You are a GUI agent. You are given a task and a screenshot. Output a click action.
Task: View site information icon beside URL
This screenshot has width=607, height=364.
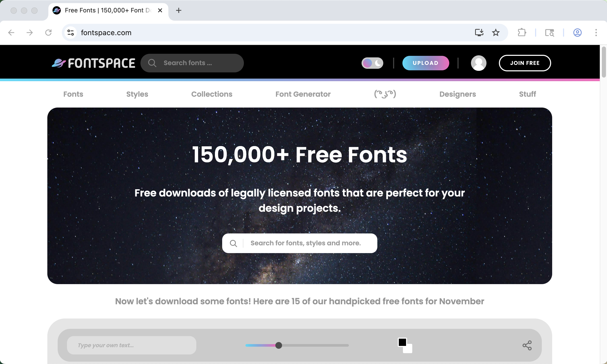point(71,33)
